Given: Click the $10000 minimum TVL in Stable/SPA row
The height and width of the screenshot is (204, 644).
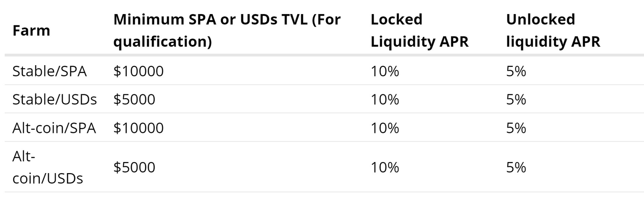Looking at the screenshot, I should [x=138, y=71].
